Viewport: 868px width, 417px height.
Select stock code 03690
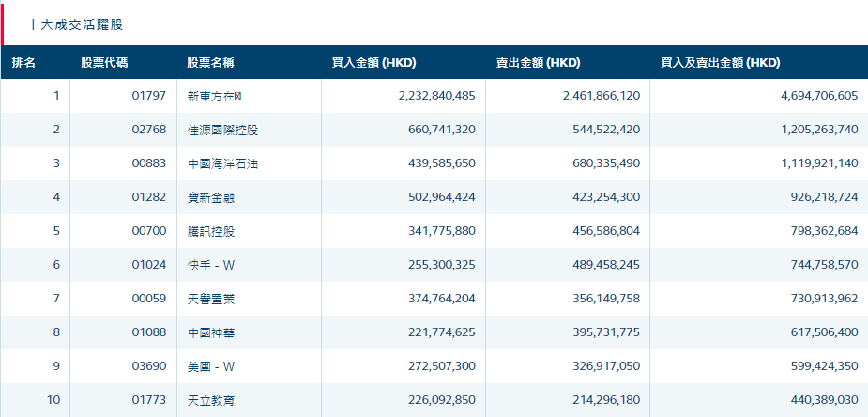click(x=149, y=366)
